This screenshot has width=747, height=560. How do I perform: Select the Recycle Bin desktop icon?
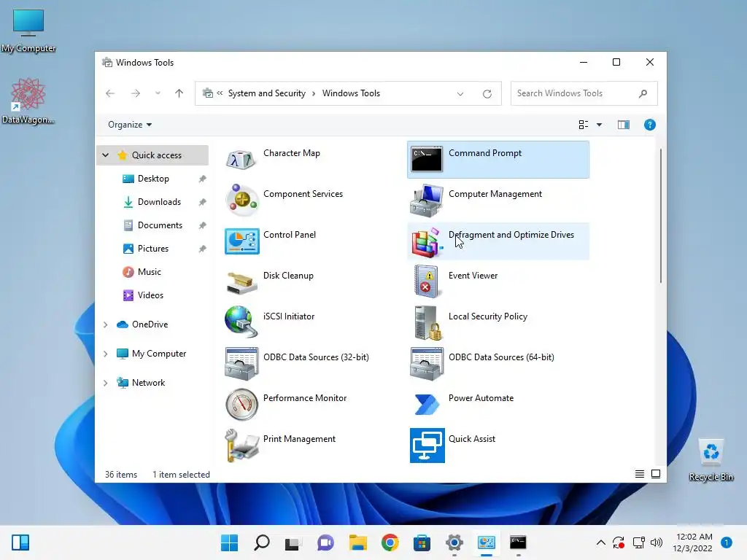click(711, 460)
